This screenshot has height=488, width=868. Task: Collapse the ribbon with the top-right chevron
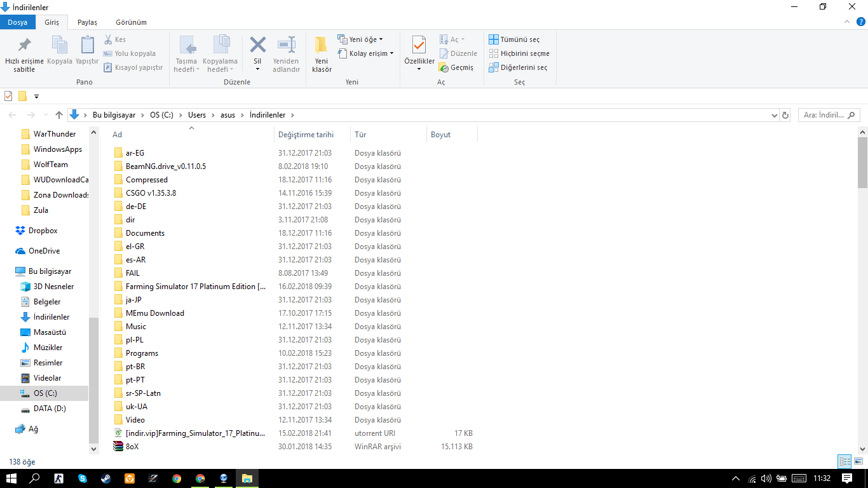coord(846,22)
